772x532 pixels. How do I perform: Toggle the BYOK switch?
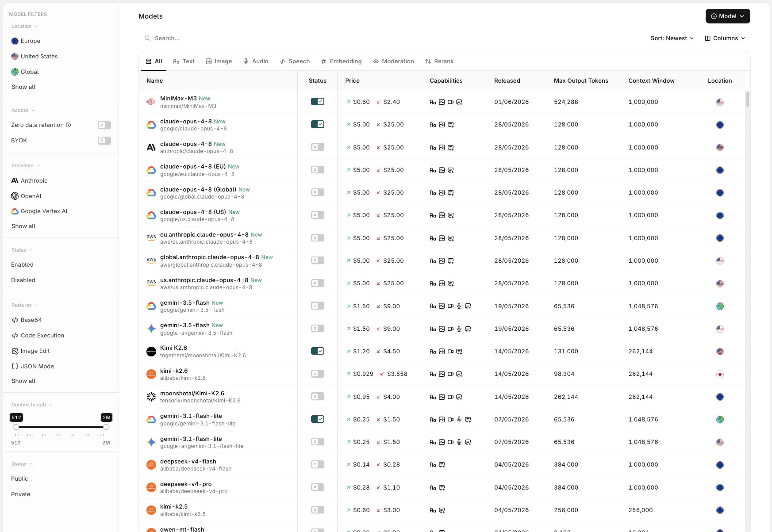104,141
